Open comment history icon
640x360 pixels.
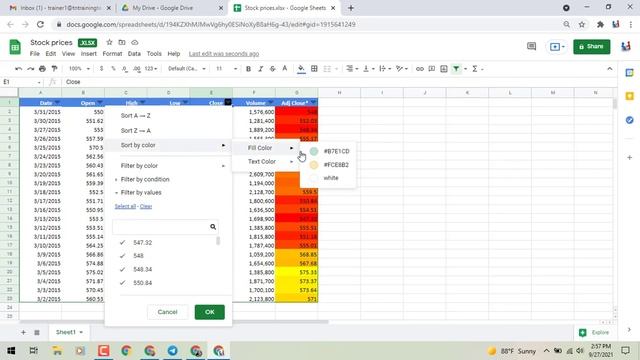tap(531, 47)
